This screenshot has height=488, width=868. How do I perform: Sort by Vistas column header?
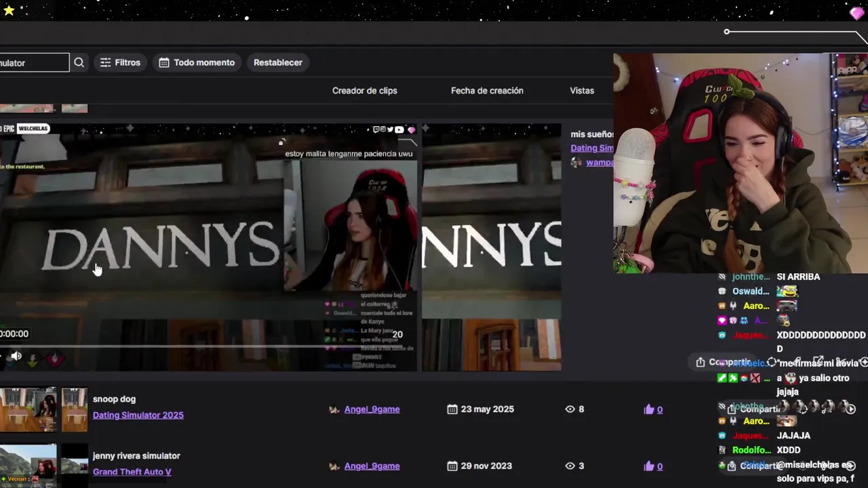tap(582, 90)
